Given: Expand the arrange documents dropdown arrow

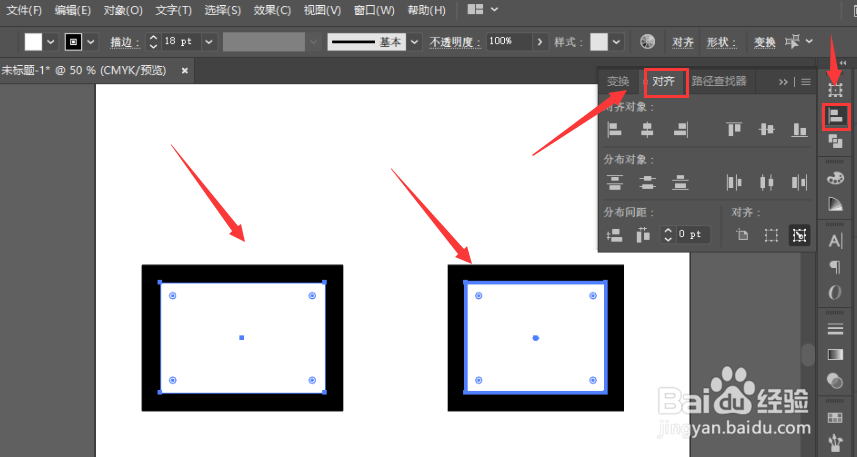Looking at the screenshot, I should [x=495, y=9].
